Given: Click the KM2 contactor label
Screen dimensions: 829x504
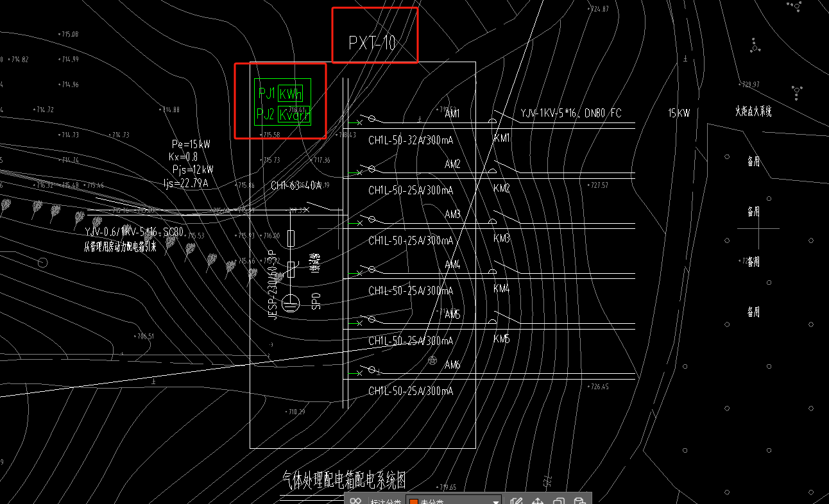Looking at the screenshot, I should [502, 189].
